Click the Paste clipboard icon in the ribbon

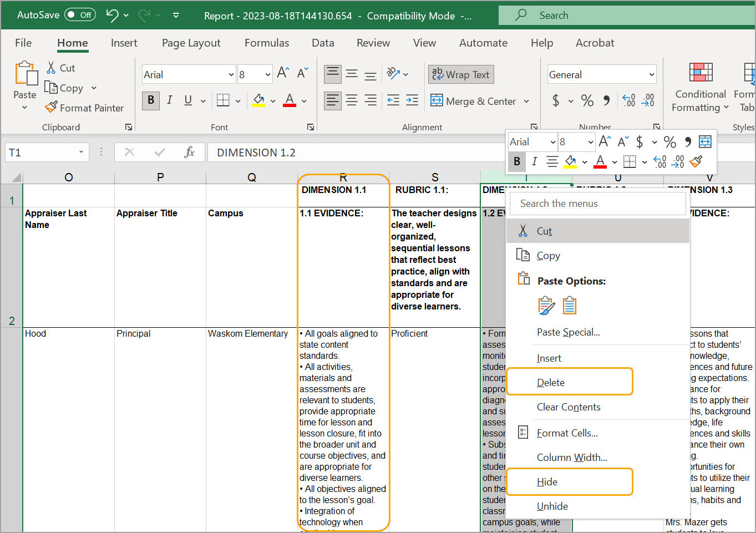tap(26, 74)
